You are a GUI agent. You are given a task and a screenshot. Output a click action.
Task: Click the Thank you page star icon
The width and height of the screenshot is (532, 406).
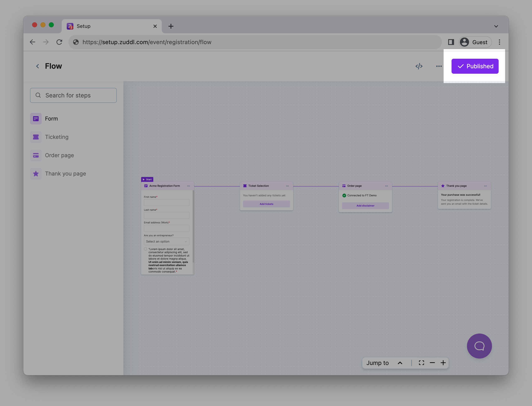[x=36, y=174]
